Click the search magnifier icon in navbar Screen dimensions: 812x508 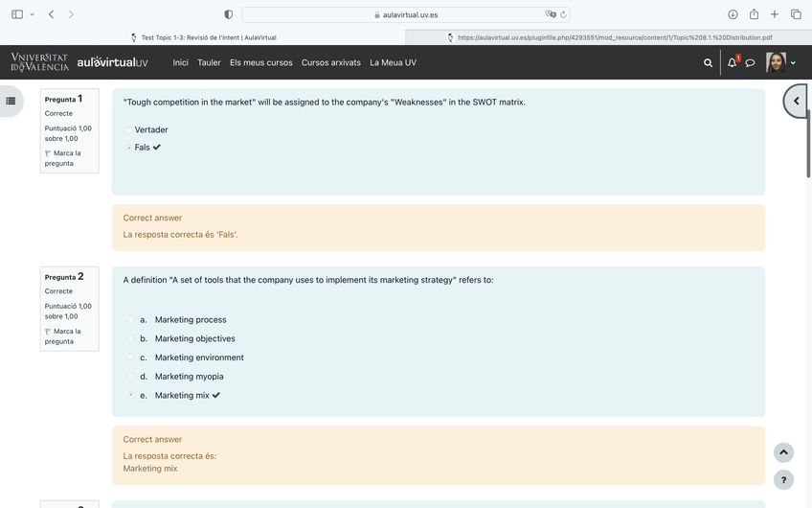click(x=708, y=63)
